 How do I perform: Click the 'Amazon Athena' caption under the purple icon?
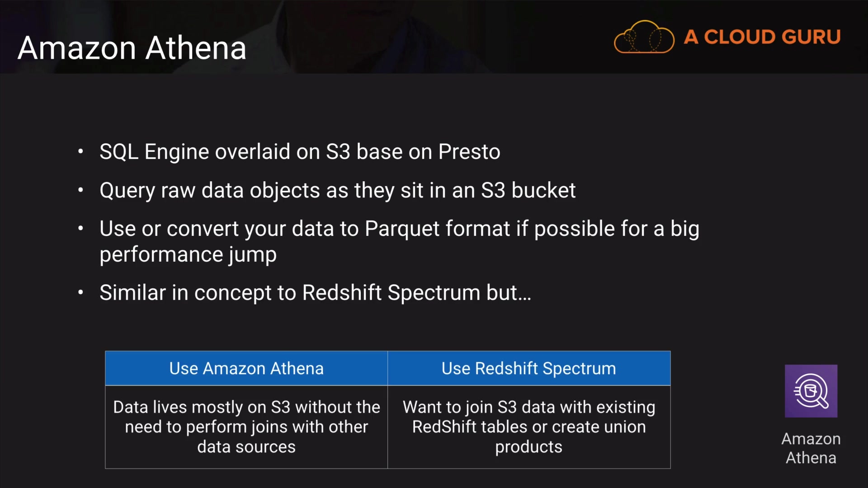(x=811, y=448)
